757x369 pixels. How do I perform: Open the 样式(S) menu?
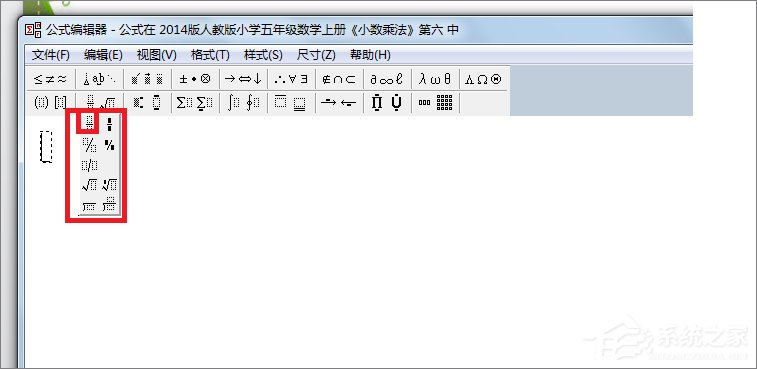263,55
